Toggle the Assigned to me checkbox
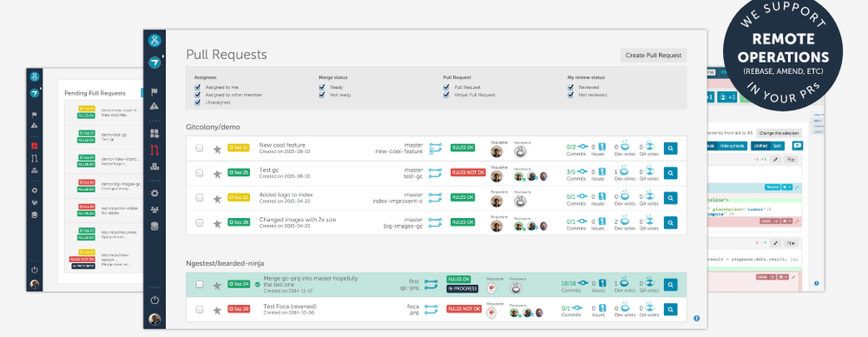The width and height of the screenshot is (868, 337). point(197,87)
